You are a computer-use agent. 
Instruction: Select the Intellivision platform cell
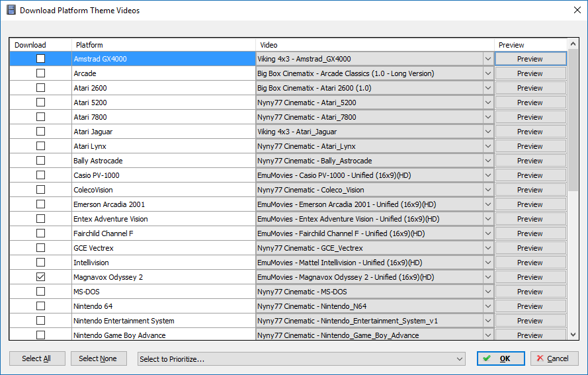(x=163, y=263)
